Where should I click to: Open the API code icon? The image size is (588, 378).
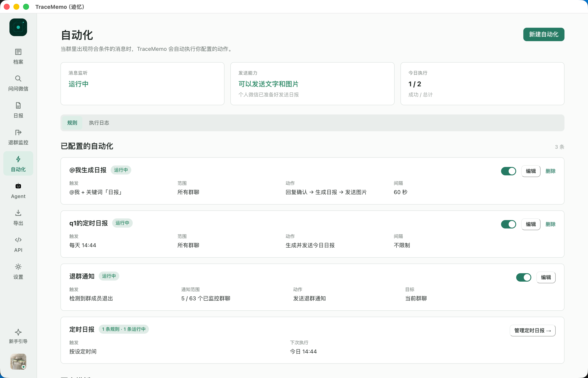click(x=18, y=240)
